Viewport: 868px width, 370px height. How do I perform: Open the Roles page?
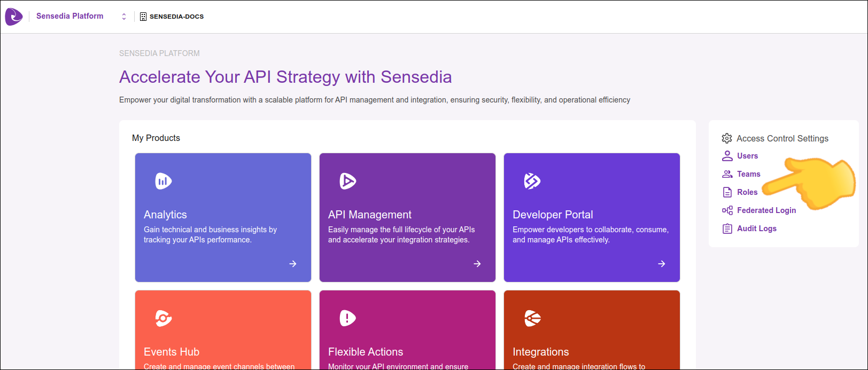747,192
